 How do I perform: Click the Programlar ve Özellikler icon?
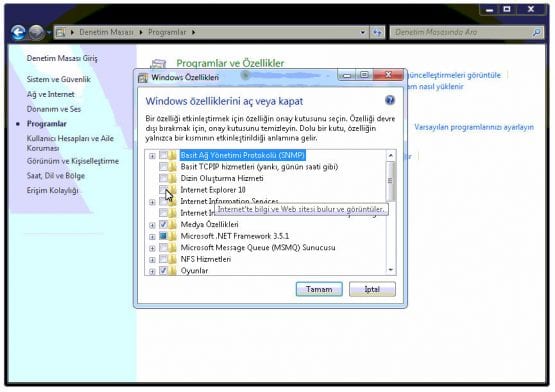click(x=158, y=64)
